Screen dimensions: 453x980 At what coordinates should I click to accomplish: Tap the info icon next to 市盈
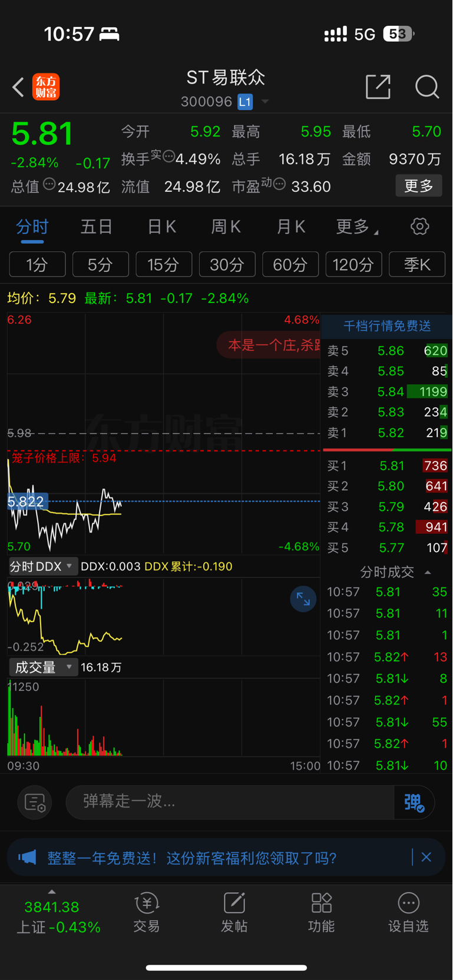(x=279, y=185)
